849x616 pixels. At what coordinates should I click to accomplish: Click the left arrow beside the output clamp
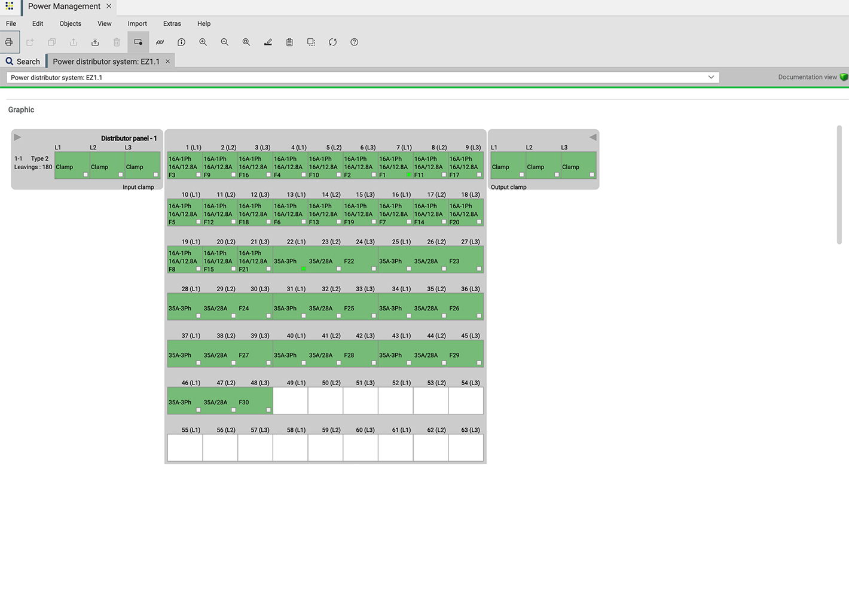[593, 137]
